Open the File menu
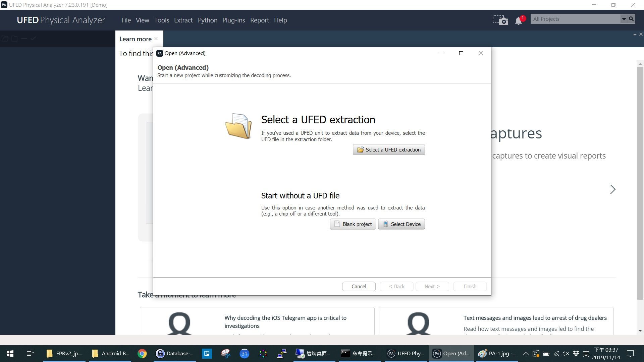The height and width of the screenshot is (362, 644). point(126,20)
